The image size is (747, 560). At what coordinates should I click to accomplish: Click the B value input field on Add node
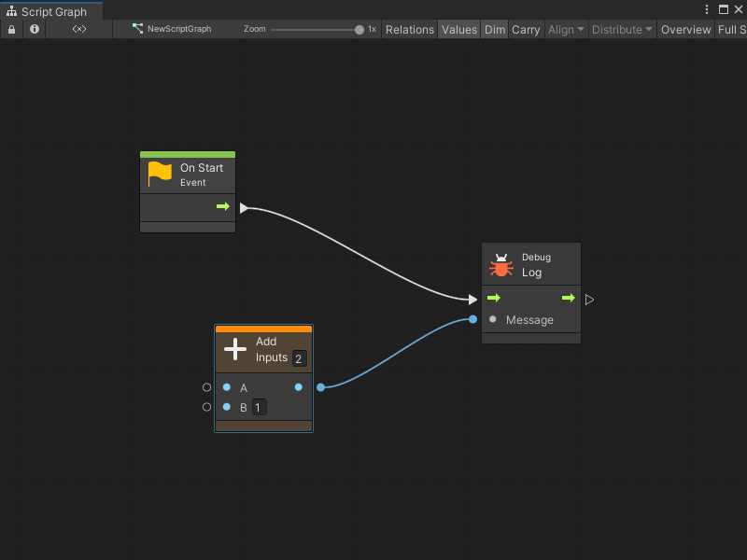(x=259, y=407)
